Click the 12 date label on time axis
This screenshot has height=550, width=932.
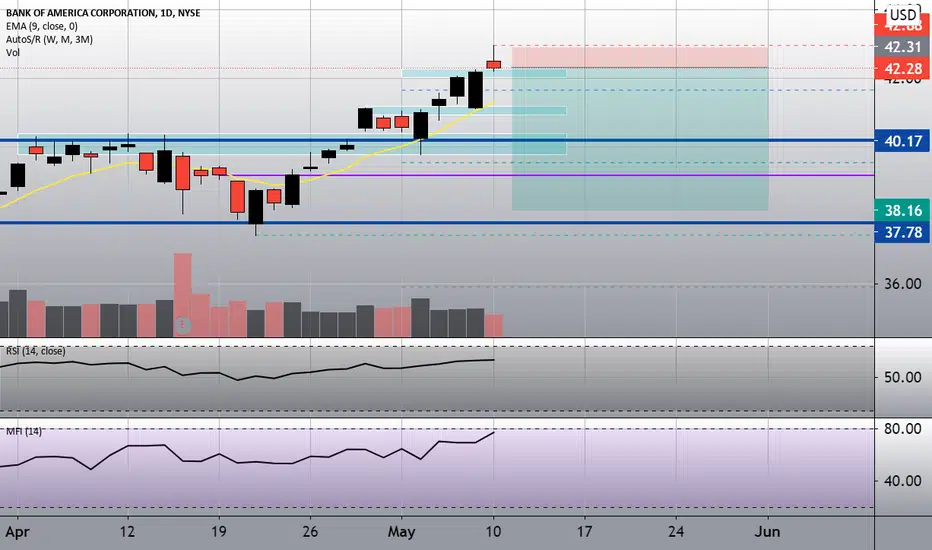click(x=127, y=532)
